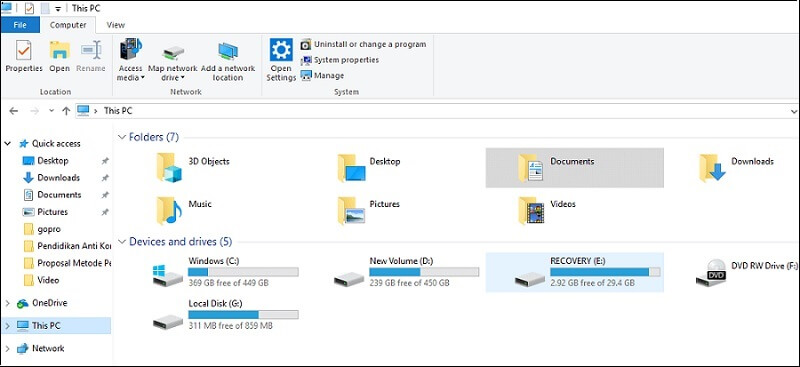Select the New Volume (D:) drive icon

click(349, 279)
